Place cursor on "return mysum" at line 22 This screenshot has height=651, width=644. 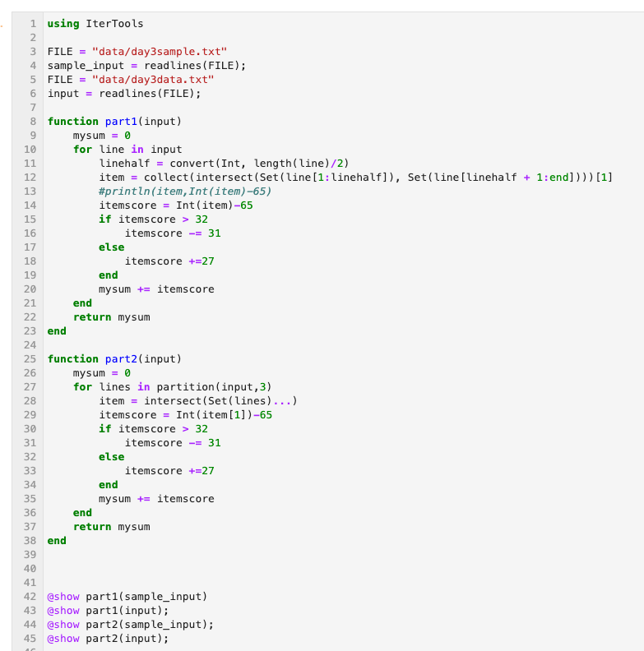[x=112, y=317]
